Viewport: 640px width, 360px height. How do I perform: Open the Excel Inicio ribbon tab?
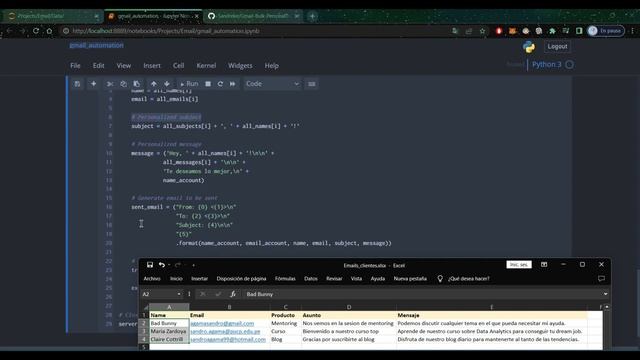click(176, 278)
